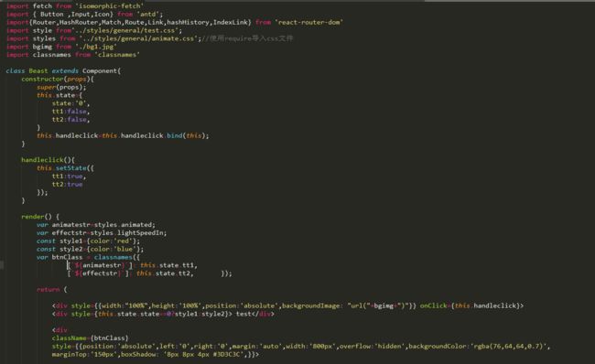Screen dimensions: 595x364
Task: Click overflow:'hidden' in the style object
Action: tap(372, 347)
